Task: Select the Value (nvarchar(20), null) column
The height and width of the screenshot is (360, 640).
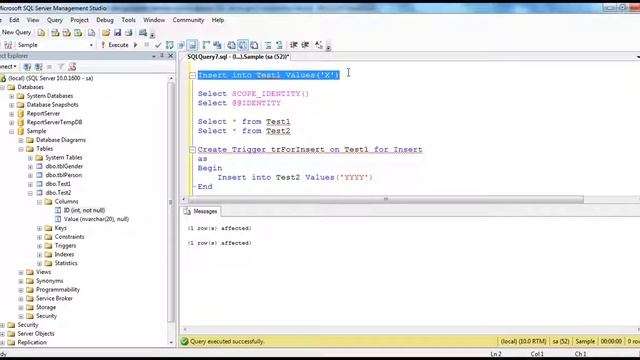Action: [x=96, y=219]
